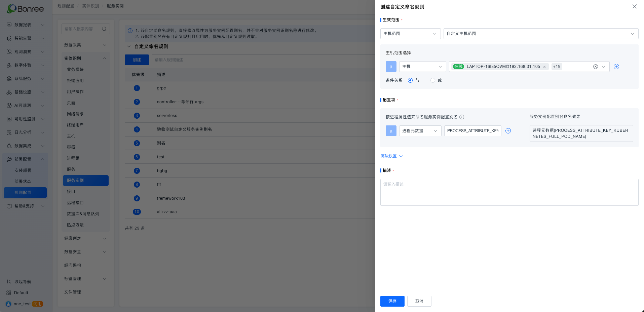The width and height of the screenshot is (644, 312).
Task: Click the allzzz-aaa rule row
Action: (250, 212)
